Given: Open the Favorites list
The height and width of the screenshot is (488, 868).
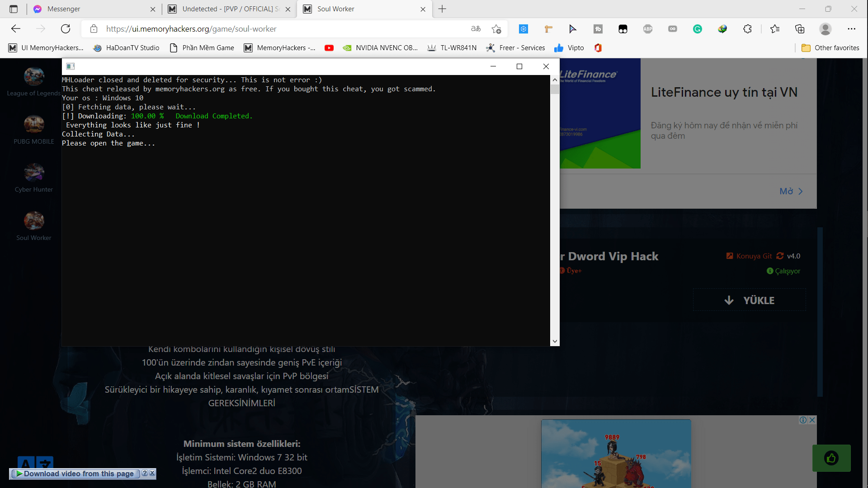Looking at the screenshot, I should click(775, 29).
